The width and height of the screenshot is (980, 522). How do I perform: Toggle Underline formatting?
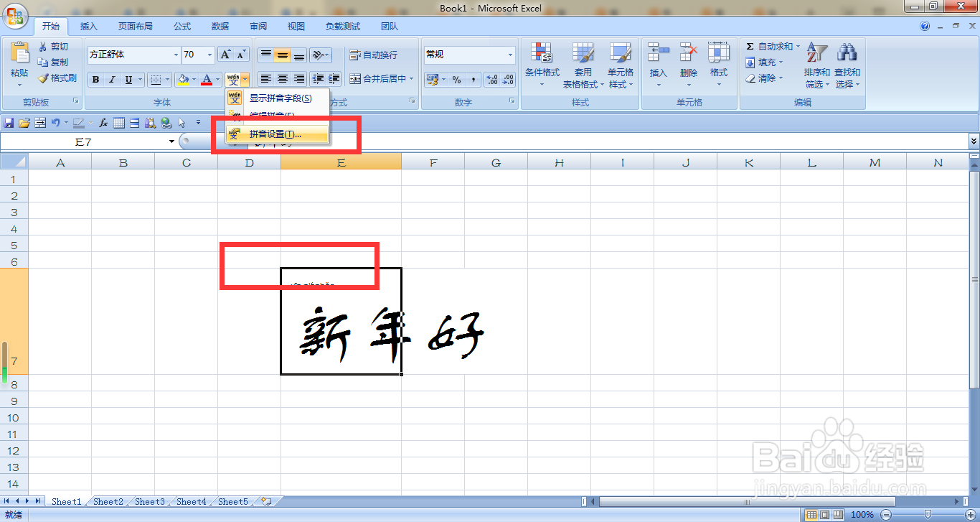click(x=128, y=80)
